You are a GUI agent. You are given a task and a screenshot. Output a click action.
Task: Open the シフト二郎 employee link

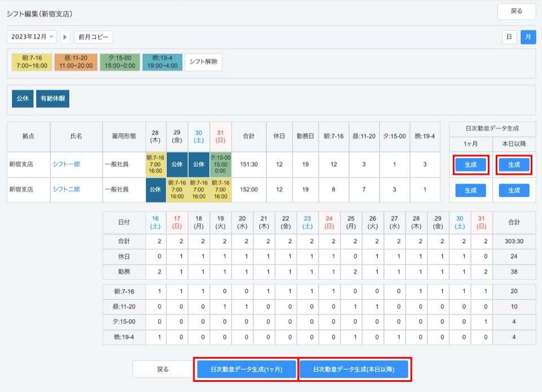pos(66,190)
